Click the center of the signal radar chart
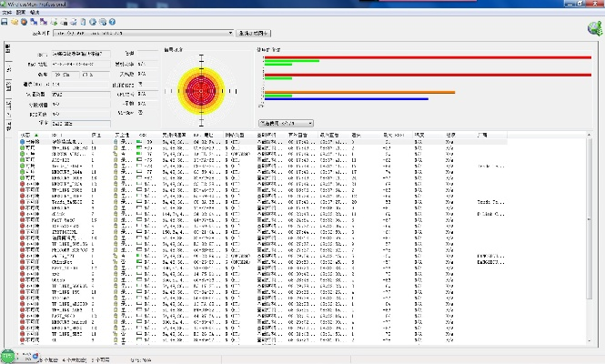The height and width of the screenshot is (364, 605). [x=198, y=90]
